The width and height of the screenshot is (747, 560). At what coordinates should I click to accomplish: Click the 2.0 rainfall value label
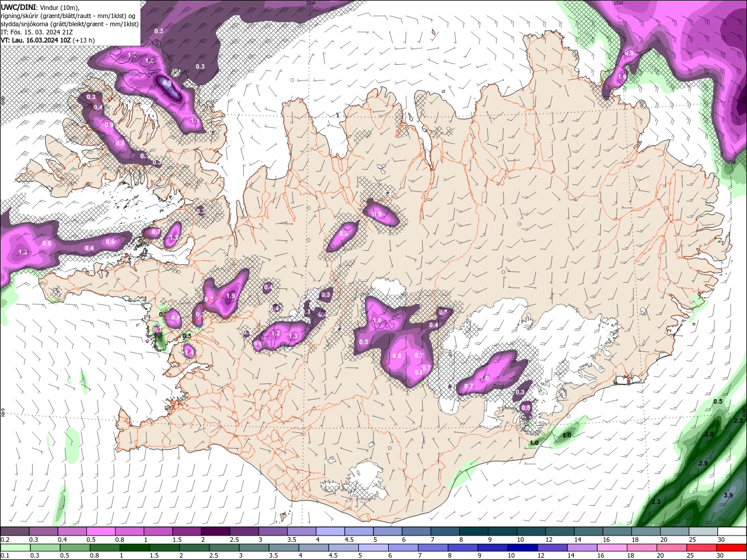point(709,435)
